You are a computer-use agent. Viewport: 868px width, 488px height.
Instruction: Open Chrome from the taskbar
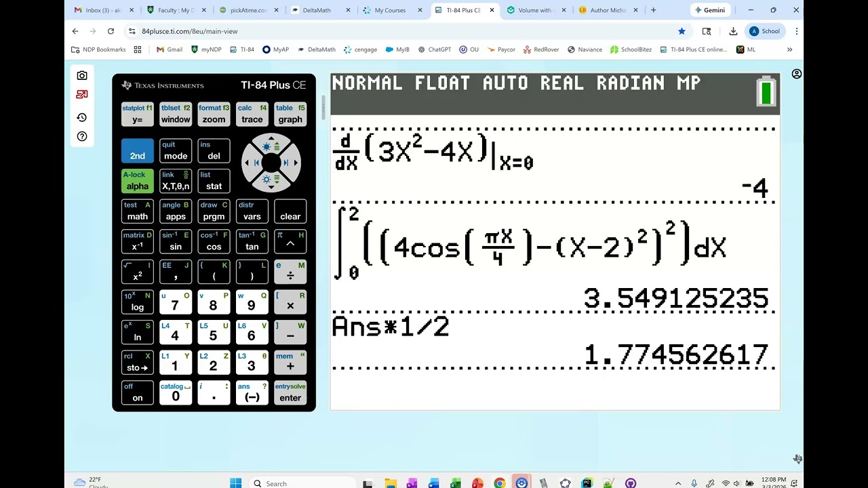click(x=500, y=483)
